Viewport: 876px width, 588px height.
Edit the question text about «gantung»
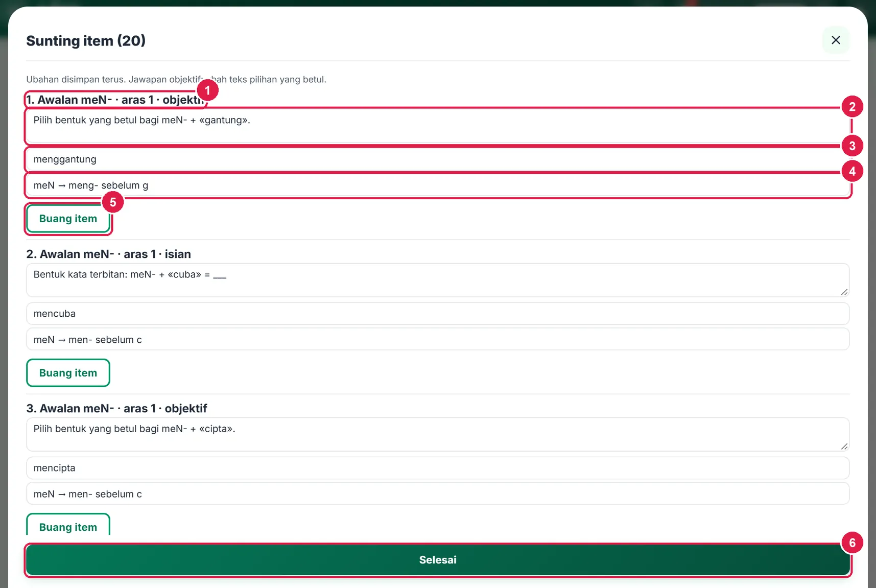[x=438, y=126]
